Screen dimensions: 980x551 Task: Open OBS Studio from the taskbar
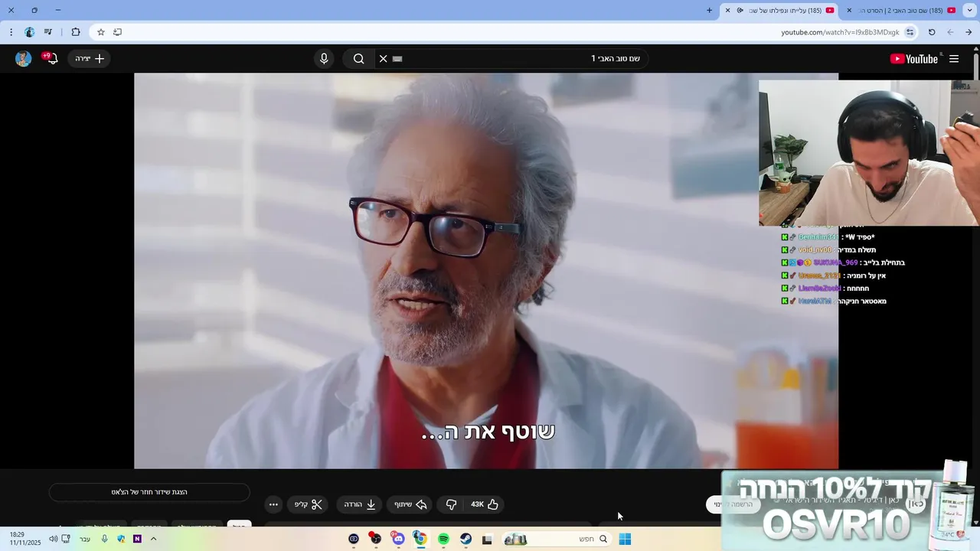pos(375,540)
